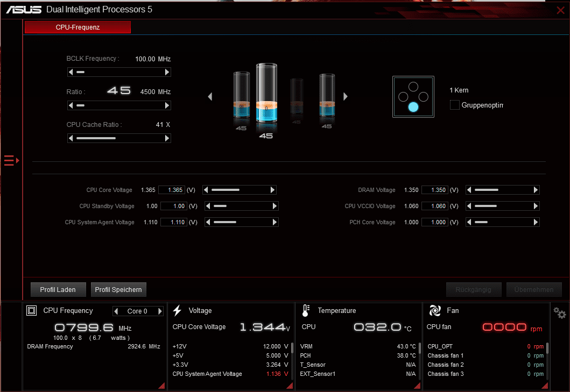Select the rightmost core cylinder
Image resolution: width=570 pixels, height=392 pixels.
coord(327,95)
